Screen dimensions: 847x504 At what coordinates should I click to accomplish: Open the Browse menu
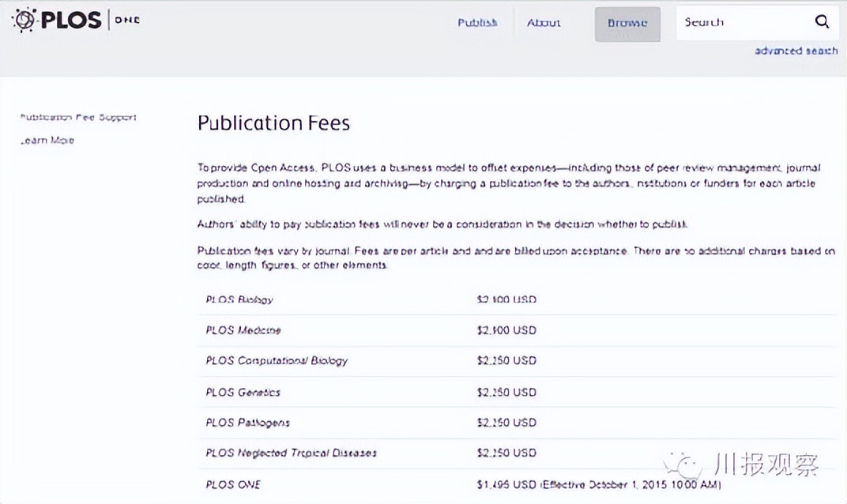click(627, 23)
